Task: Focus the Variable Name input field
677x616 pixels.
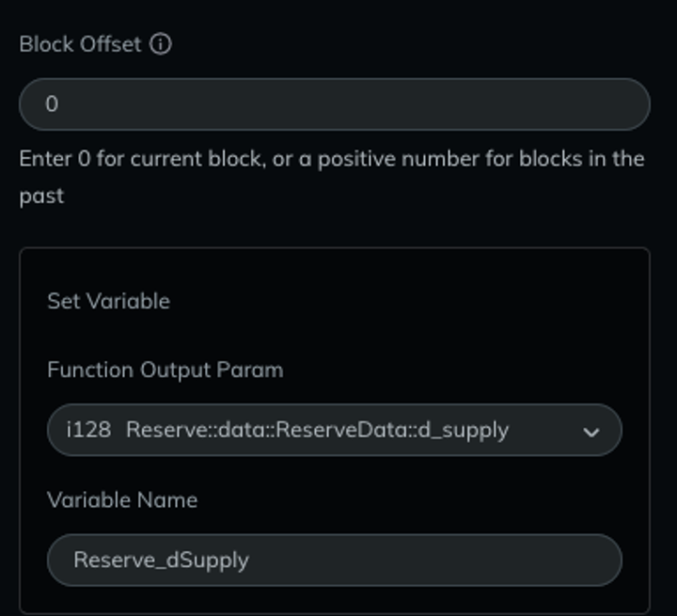Action: 335,560
